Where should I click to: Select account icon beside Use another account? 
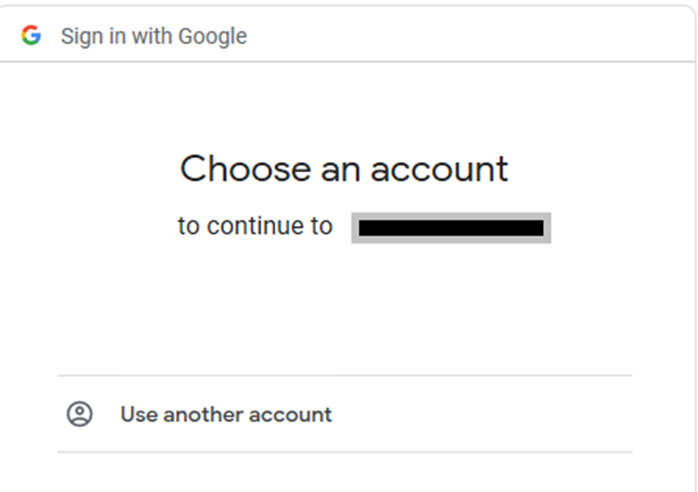tap(80, 414)
